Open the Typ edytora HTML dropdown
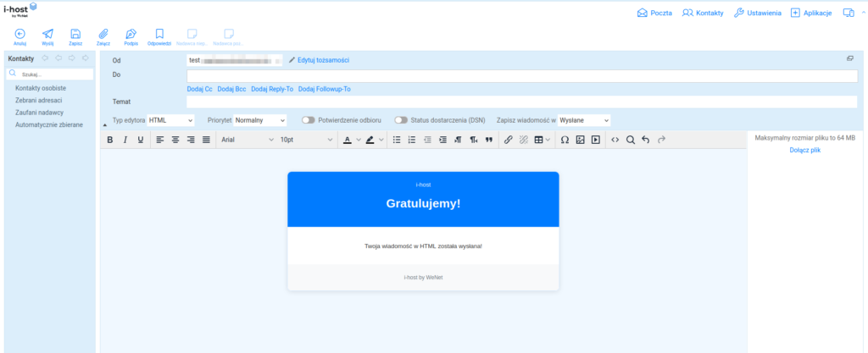 point(171,120)
